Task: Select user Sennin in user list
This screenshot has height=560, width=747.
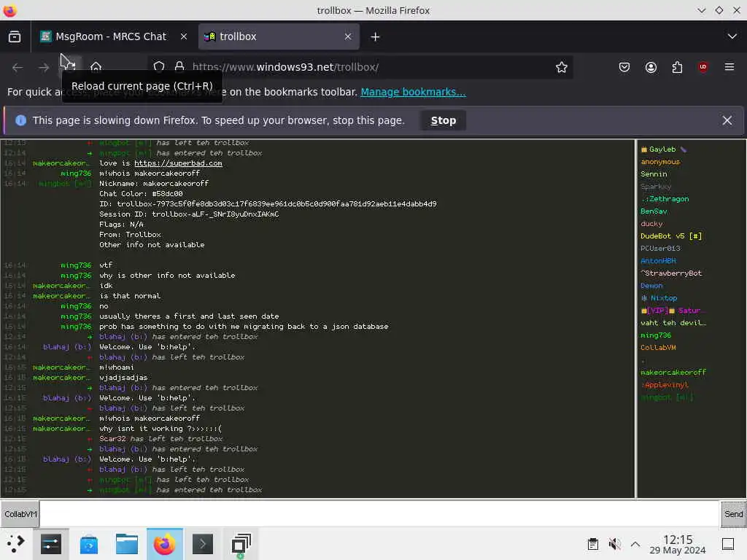Action: (x=654, y=174)
